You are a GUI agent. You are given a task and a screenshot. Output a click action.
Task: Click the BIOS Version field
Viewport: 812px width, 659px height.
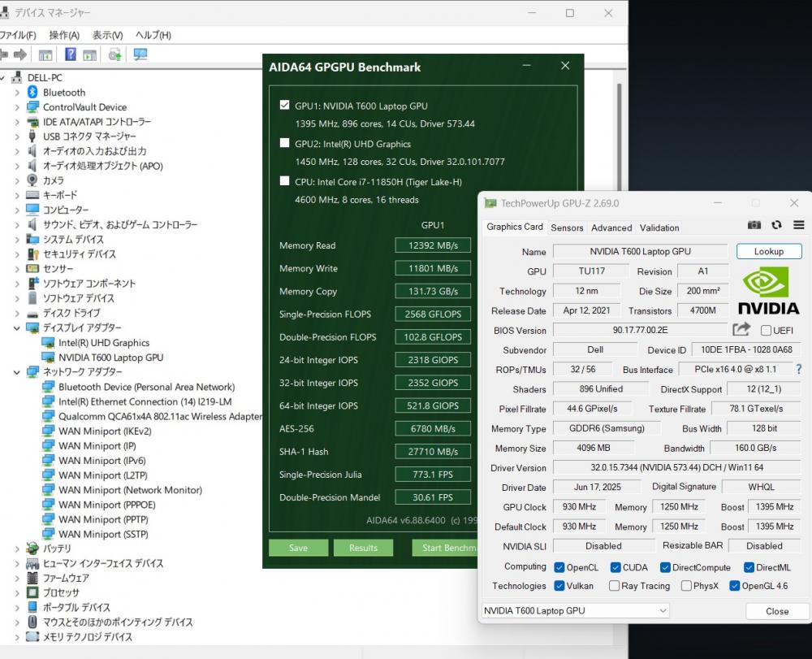640,330
